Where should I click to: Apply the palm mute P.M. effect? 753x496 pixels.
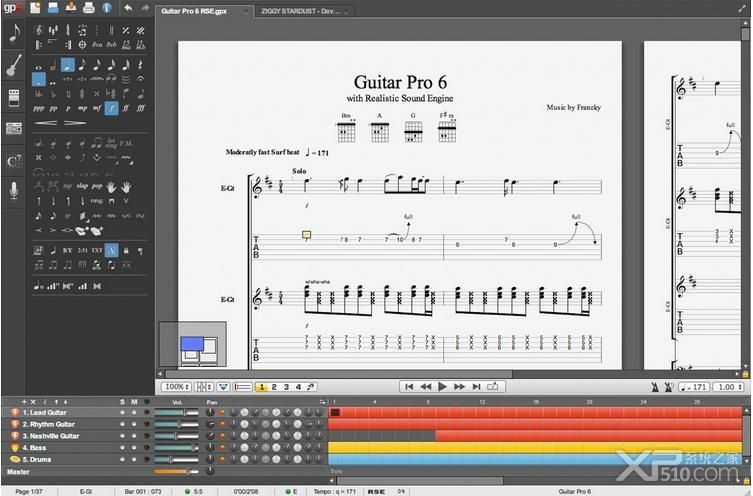(126, 143)
